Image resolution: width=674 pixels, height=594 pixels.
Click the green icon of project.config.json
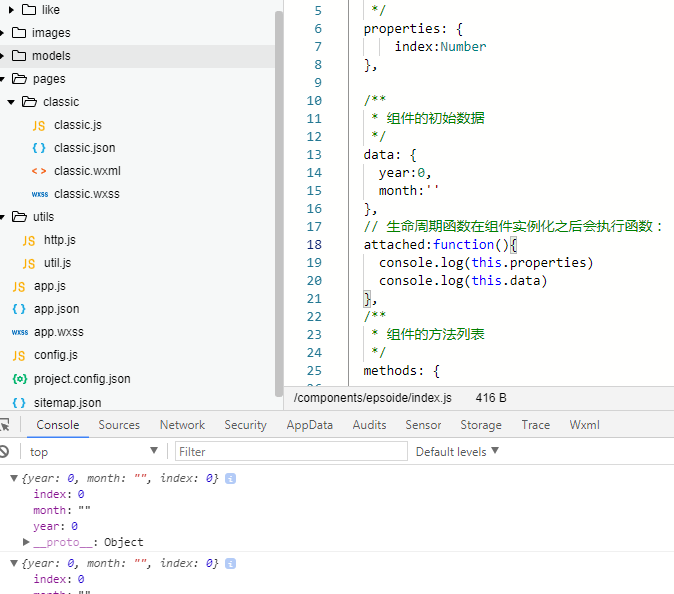(20, 379)
